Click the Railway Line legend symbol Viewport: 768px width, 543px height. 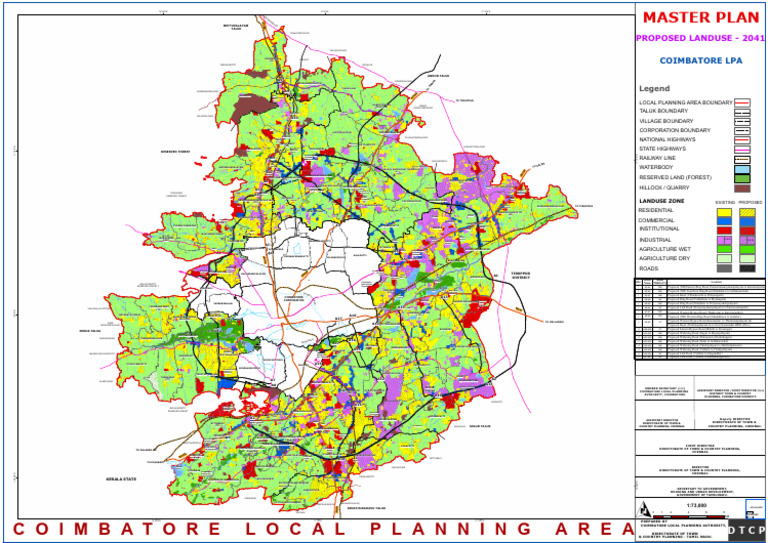coord(742,159)
